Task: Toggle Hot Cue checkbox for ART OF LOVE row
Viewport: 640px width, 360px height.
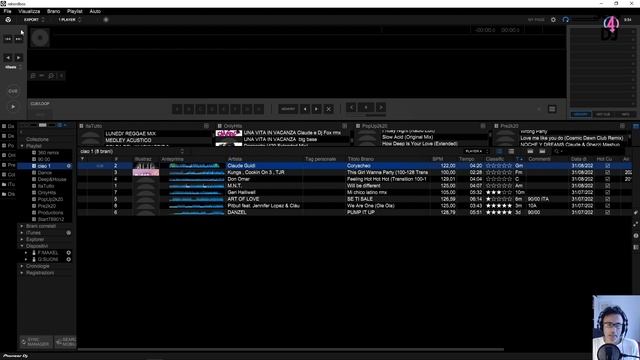Action: [607, 199]
